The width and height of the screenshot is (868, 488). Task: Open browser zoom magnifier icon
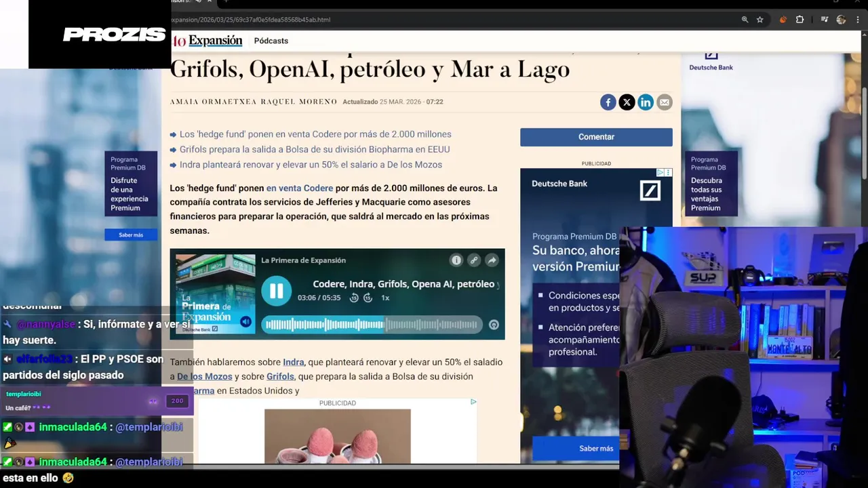pos(745,20)
